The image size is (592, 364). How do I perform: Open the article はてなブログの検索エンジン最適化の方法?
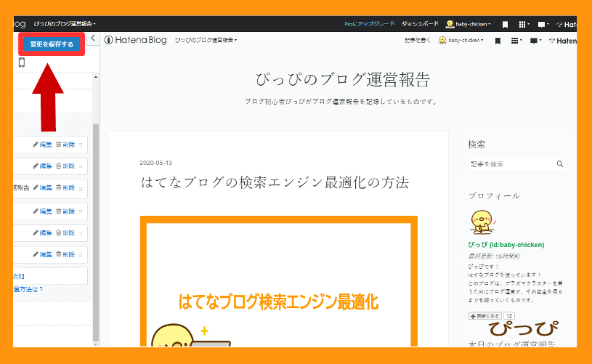(x=275, y=182)
